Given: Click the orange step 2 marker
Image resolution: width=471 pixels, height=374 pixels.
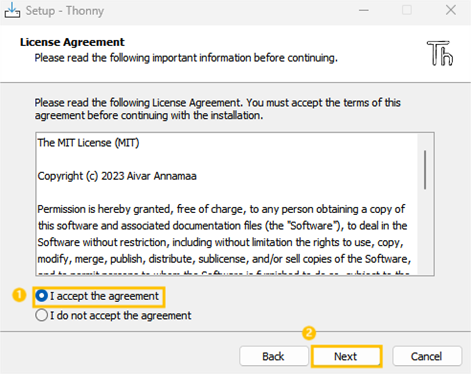Looking at the screenshot, I should [x=309, y=333].
